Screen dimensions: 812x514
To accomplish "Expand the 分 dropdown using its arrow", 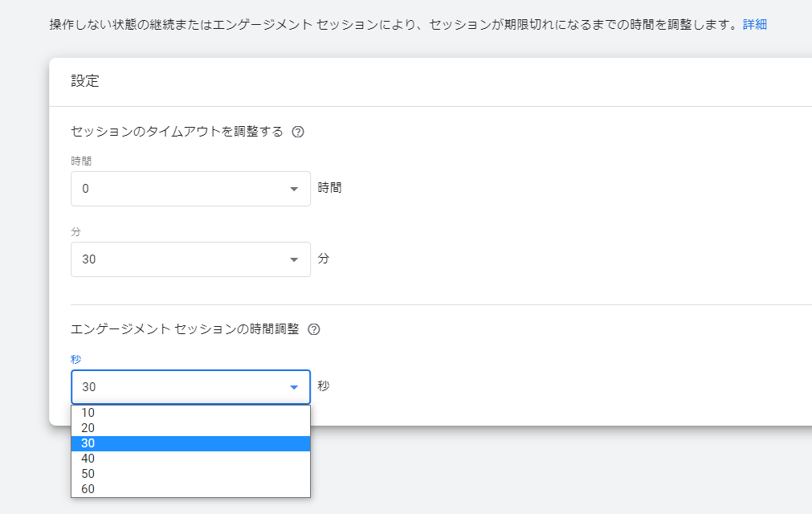I will click(294, 259).
